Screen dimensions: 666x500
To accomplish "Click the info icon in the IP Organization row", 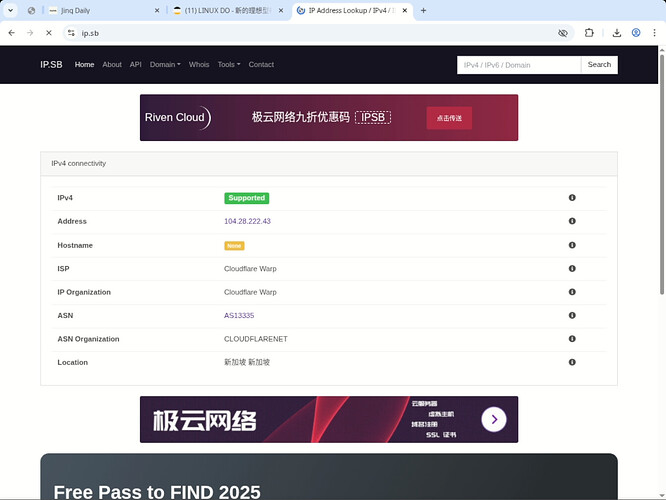I will point(572,292).
